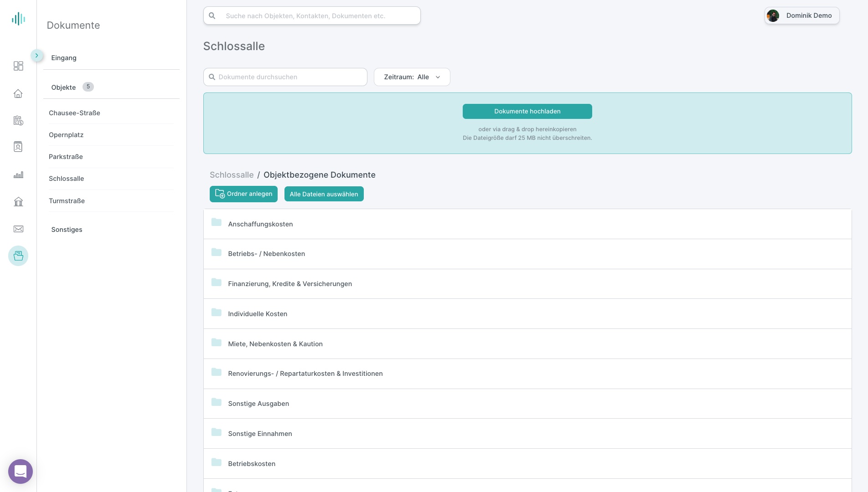Click the Betriebskosten folder icon
868x492 pixels.
tap(217, 462)
